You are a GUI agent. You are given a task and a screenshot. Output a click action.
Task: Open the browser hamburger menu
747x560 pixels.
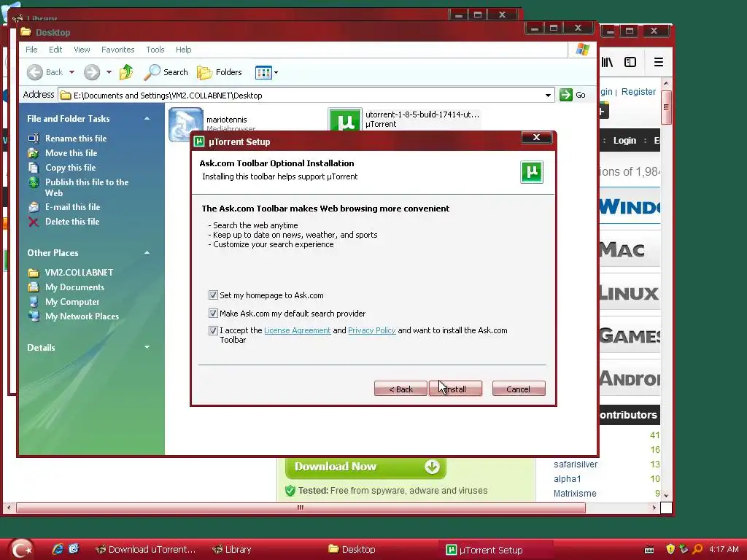coord(659,62)
